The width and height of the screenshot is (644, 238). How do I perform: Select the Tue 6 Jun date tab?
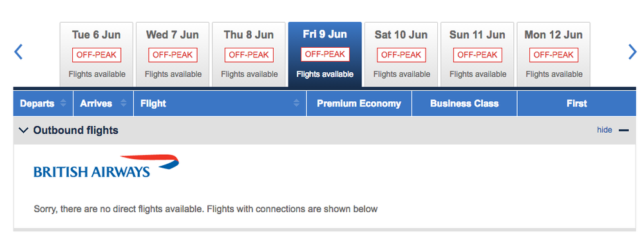[x=97, y=54]
